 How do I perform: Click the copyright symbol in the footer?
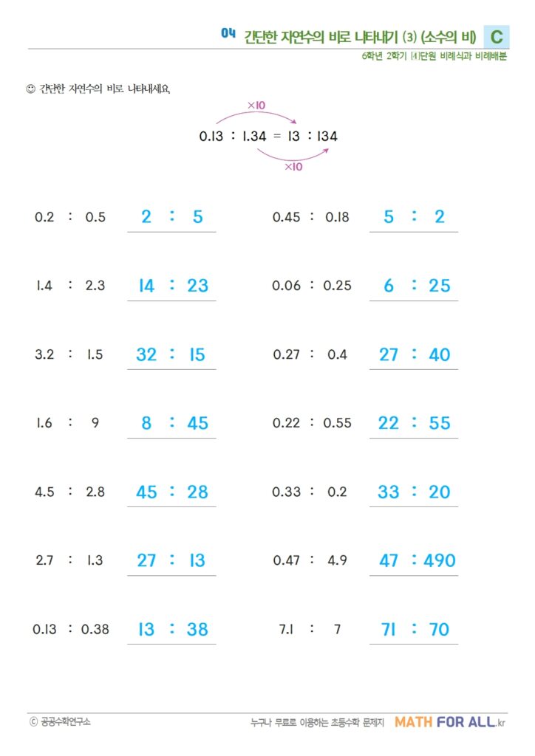[x=33, y=722]
